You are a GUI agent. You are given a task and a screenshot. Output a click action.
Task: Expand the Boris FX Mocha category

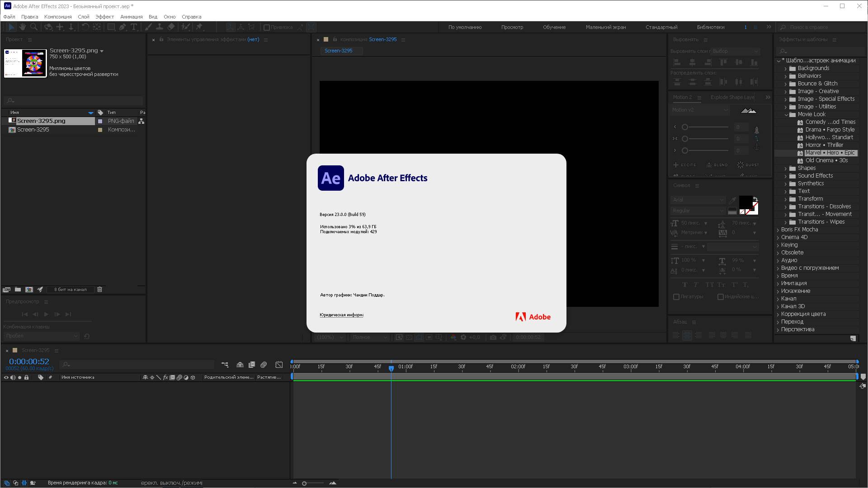pyautogui.click(x=778, y=230)
